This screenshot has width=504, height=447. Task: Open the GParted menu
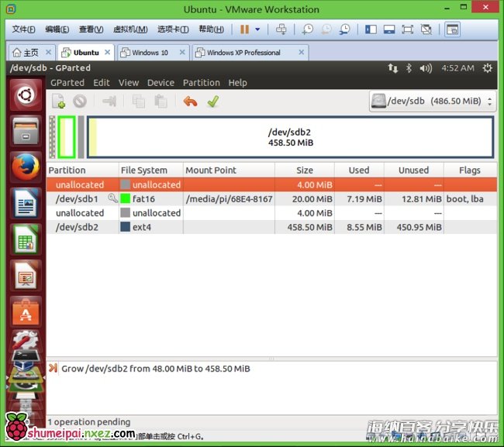tap(67, 83)
